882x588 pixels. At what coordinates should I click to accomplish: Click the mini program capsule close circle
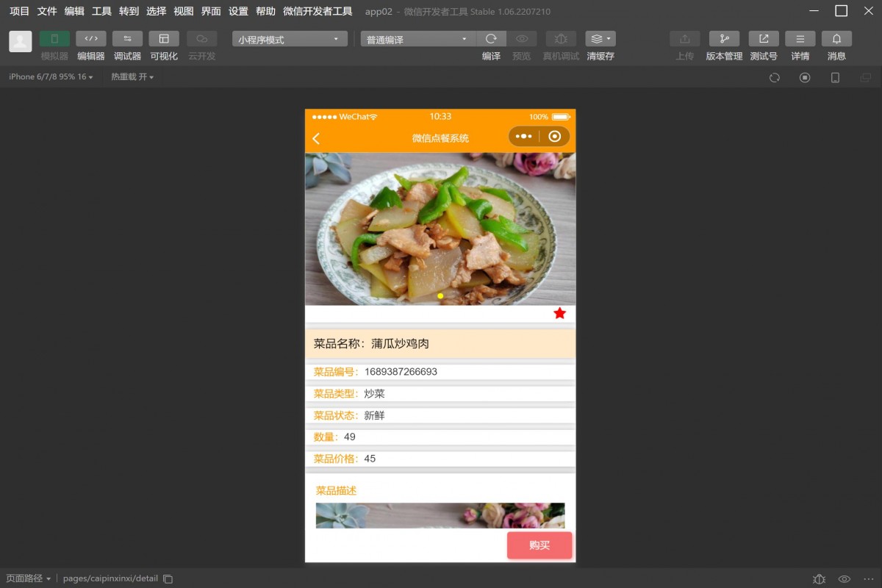coord(555,137)
